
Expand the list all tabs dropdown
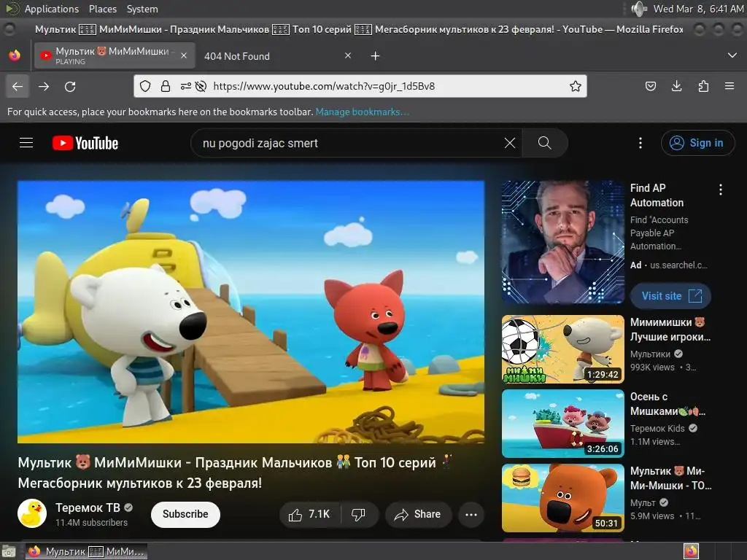tap(732, 55)
